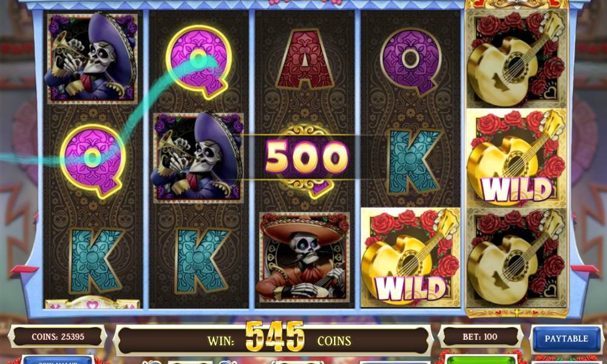Viewport: 607px width, 364px height.
Task: Click the top guitar symbol on fifth reel
Action: 517,59
